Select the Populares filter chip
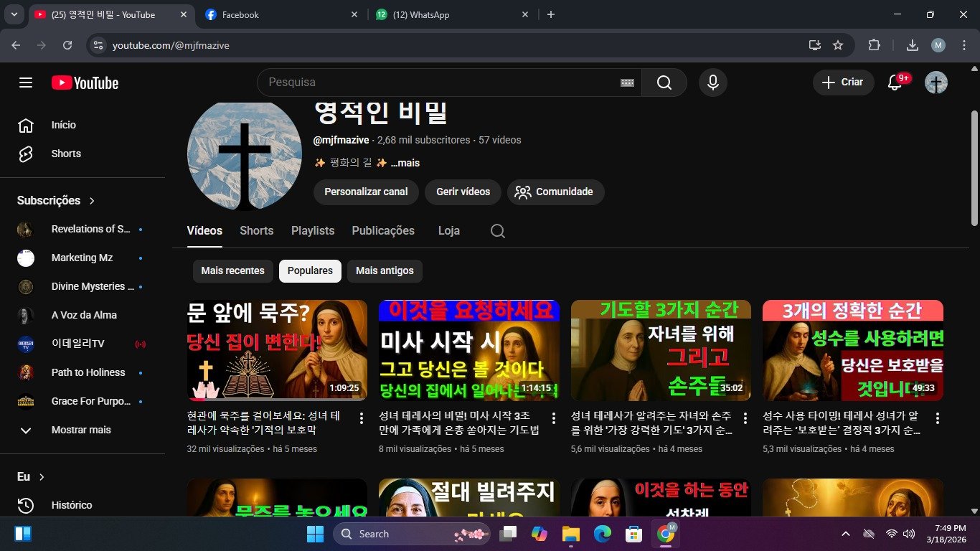The height and width of the screenshot is (551, 980). (x=310, y=270)
